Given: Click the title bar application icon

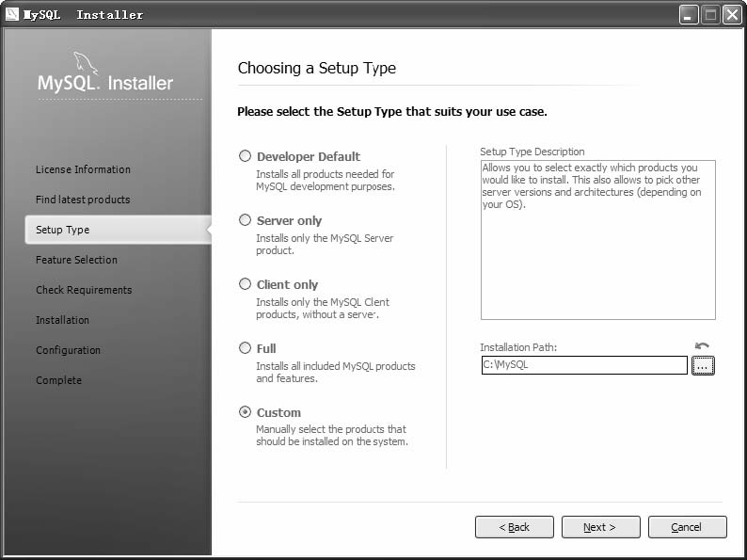Looking at the screenshot, I should (12, 14).
